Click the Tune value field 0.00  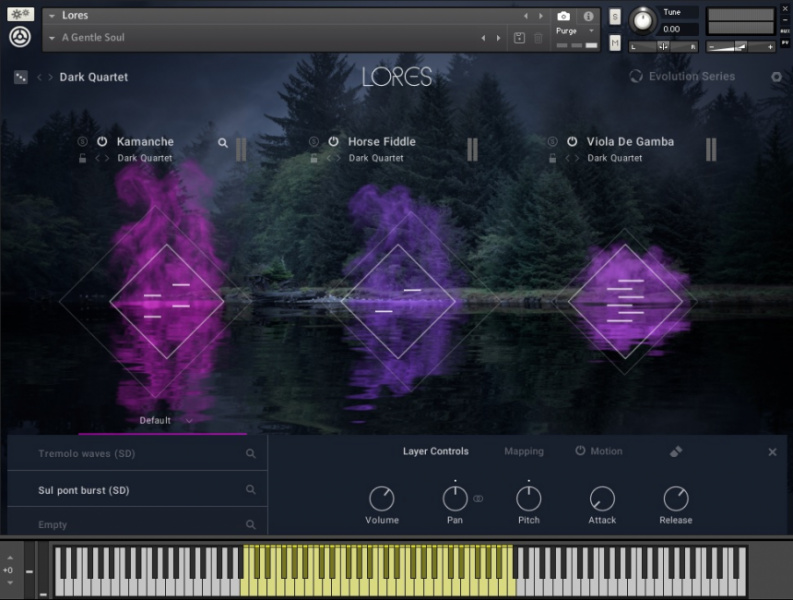(680, 29)
